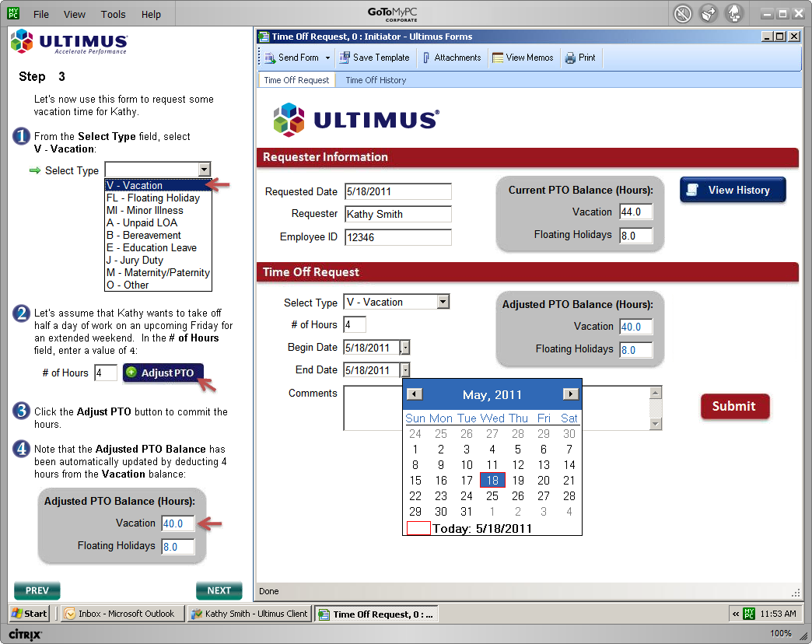Click the Ultimus form window title icon
Image resolution: width=812 pixels, height=644 pixels.
click(264, 37)
